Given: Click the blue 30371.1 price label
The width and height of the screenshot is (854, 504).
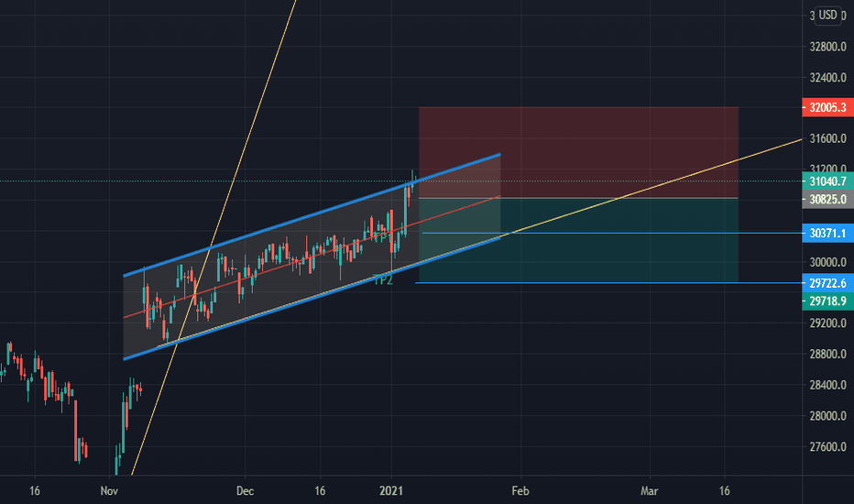Looking at the screenshot, I should point(827,233).
